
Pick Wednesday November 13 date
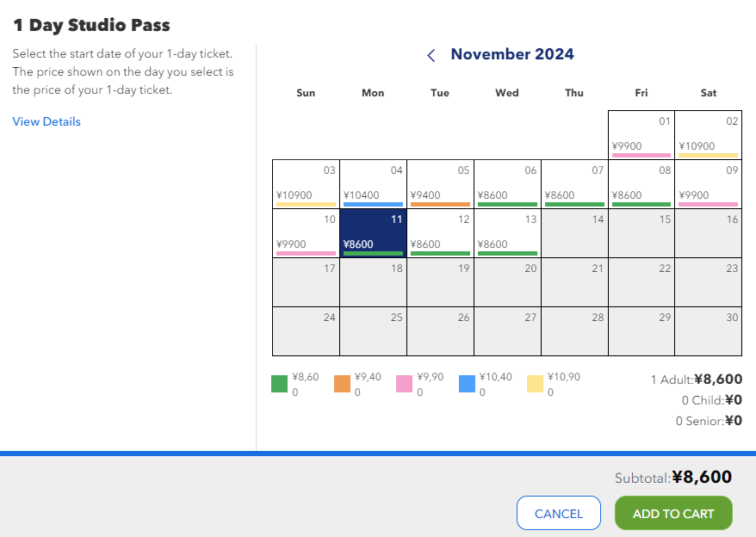click(507, 233)
